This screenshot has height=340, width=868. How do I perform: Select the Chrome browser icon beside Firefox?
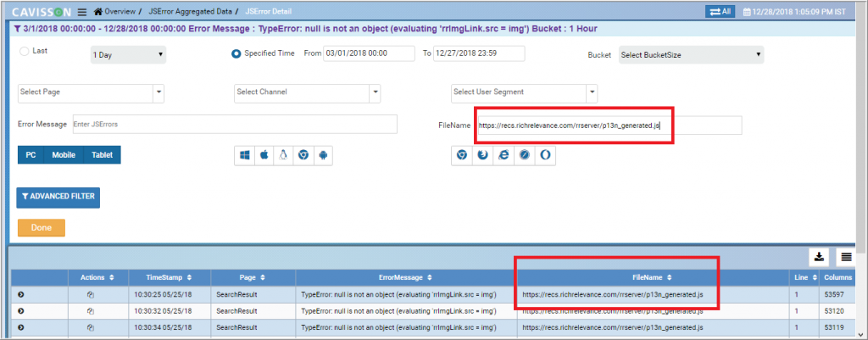(461, 156)
